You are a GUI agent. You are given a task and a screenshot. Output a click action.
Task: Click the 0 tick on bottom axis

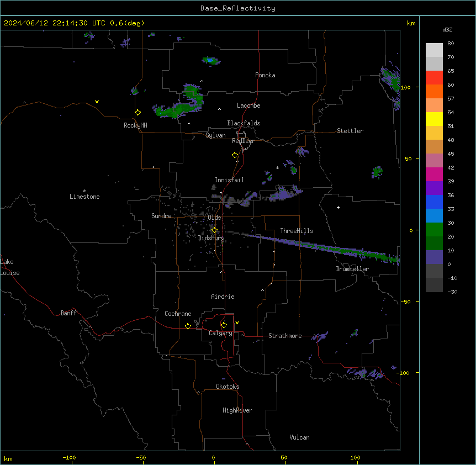click(213, 457)
